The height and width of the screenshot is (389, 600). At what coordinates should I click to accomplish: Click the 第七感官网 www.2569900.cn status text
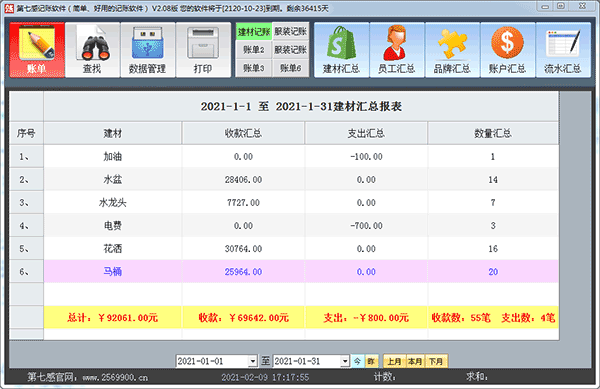click(x=87, y=378)
